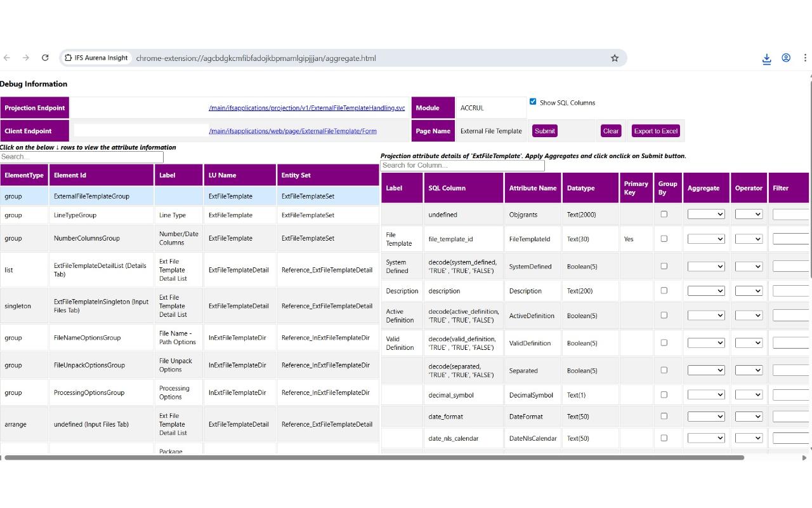Check Group By for description row
Image resolution: width=812 pixels, height=508 pixels.
point(664,290)
